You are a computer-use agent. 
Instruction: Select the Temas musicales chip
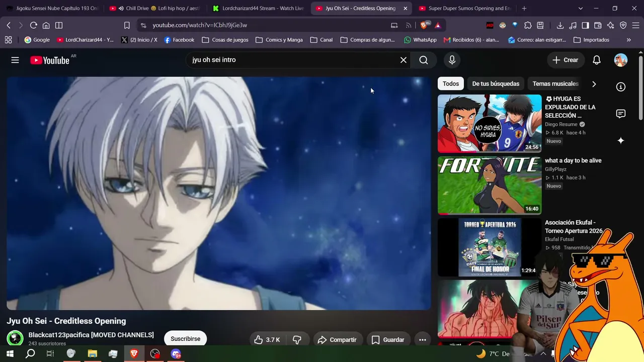coord(555,84)
